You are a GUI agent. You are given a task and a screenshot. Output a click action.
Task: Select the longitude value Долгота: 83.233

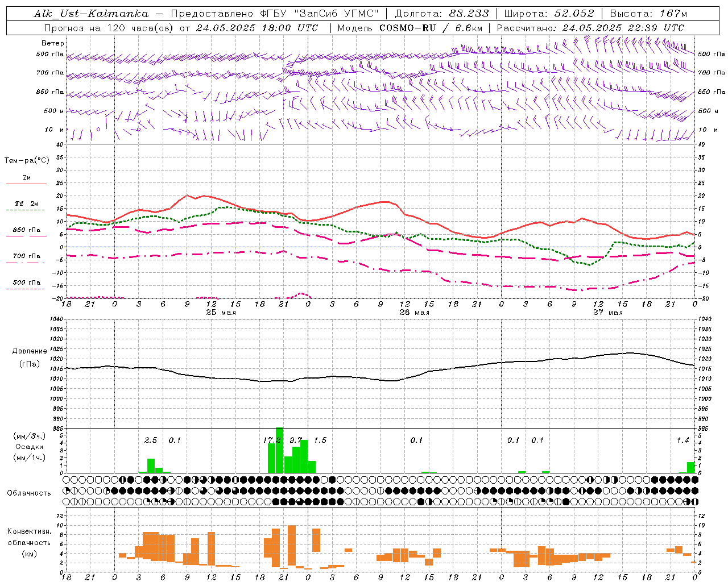[x=441, y=14]
